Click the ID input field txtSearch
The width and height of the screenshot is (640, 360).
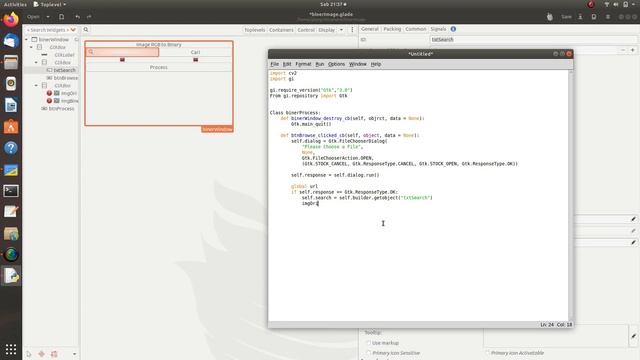(533, 40)
